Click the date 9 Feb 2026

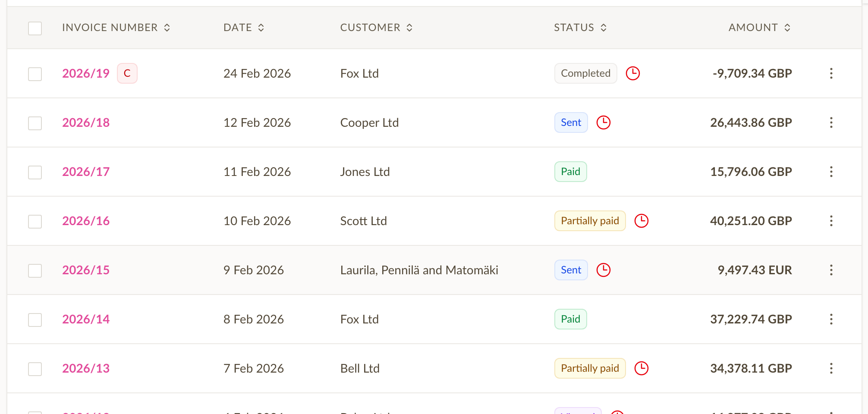coord(254,270)
